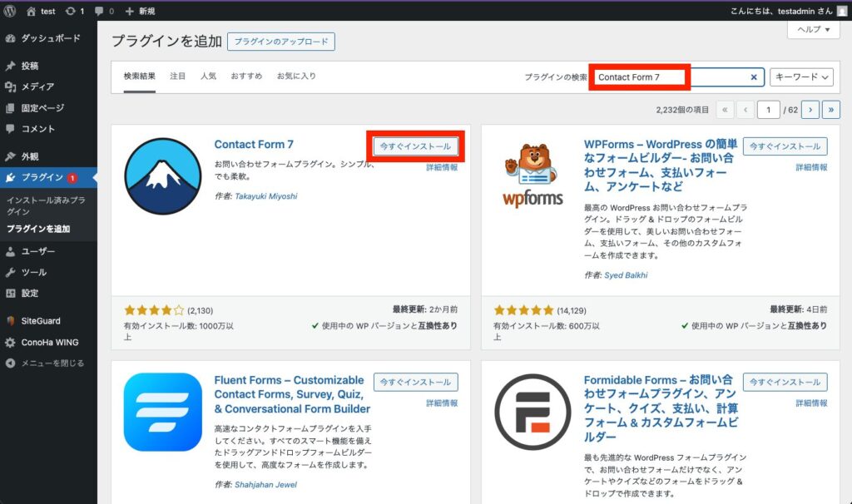Install Contact Form 7 now
Screen dimensions: 852x504
(x=416, y=146)
